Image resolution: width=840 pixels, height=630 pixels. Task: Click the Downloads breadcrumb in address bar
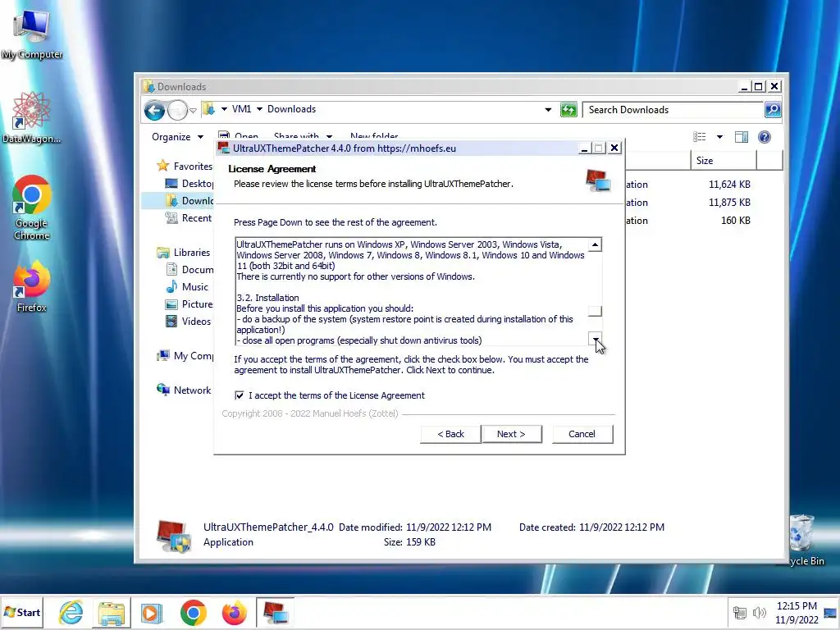(291, 109)
